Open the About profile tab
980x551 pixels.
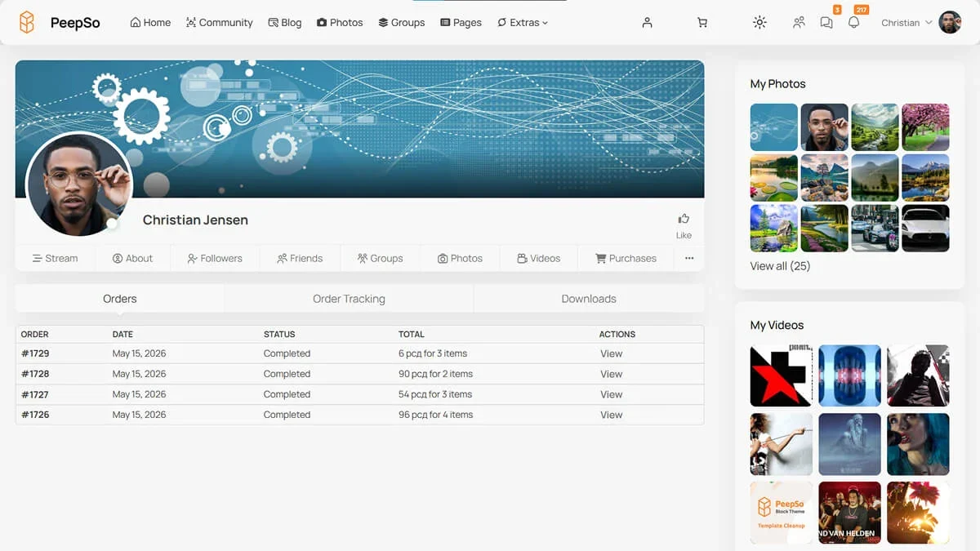click(x=132, y=258)
